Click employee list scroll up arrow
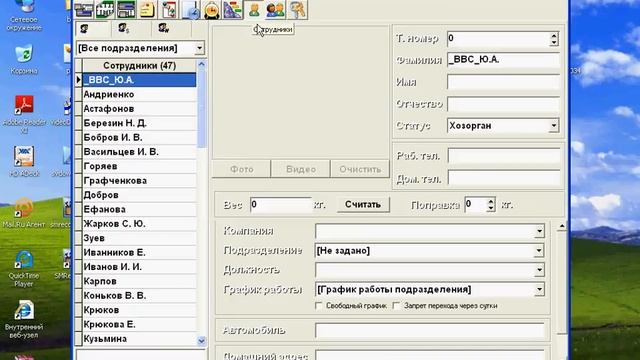 (x=201, y=64)
